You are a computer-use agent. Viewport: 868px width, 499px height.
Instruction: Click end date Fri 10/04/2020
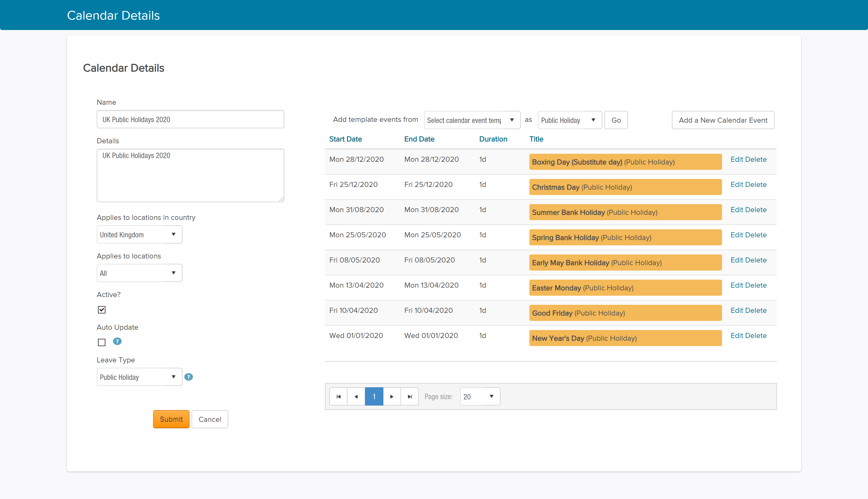tap(428, 310)
